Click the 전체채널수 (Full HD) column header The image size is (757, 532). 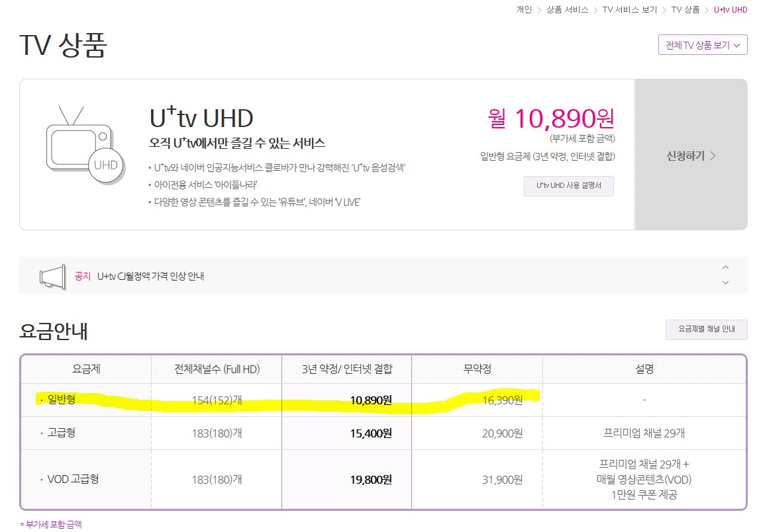216,369
